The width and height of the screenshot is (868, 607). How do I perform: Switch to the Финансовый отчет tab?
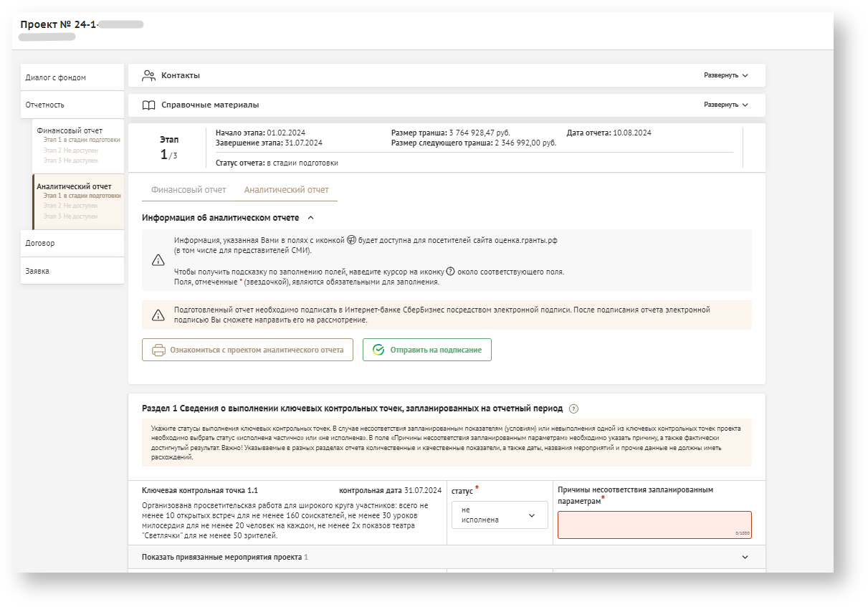189,190
